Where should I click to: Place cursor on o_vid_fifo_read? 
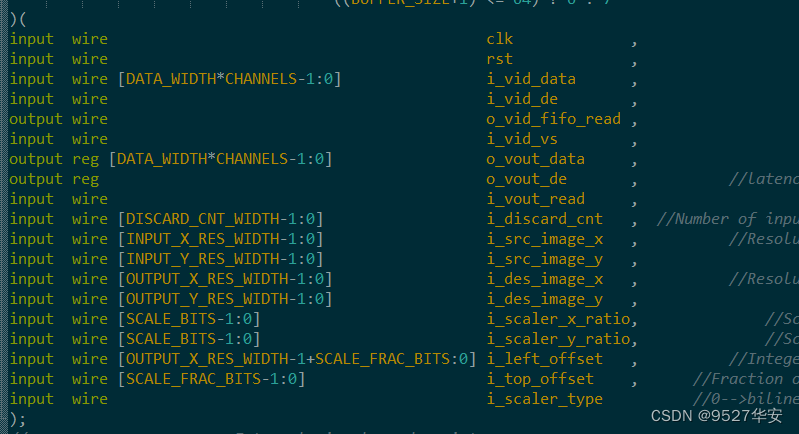553,119
